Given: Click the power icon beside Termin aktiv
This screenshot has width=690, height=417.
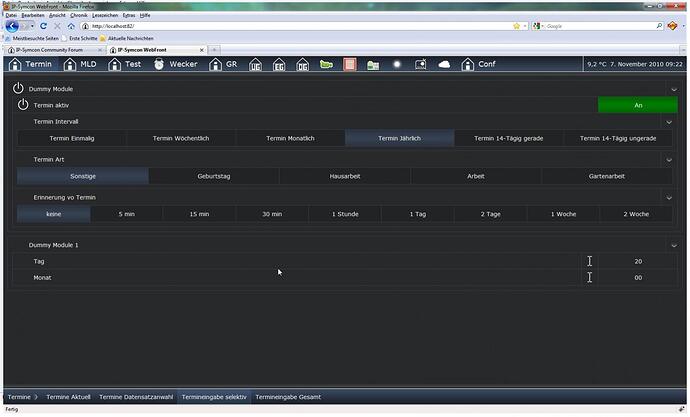Looking at the screenshot, I should [23, 105].
